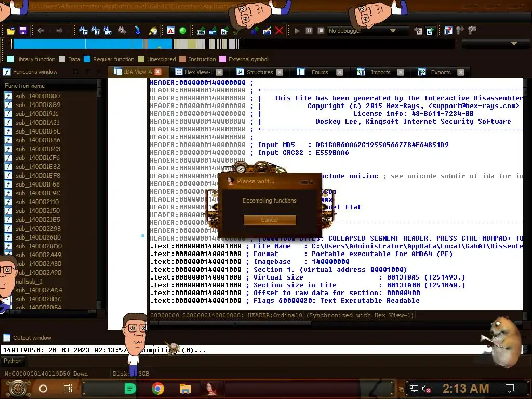Image resolution: width=532 pixels, height=399 pixels.
Task: Click the blue navigation band overview
Action: pyautogui.click(x=92, y=44)
